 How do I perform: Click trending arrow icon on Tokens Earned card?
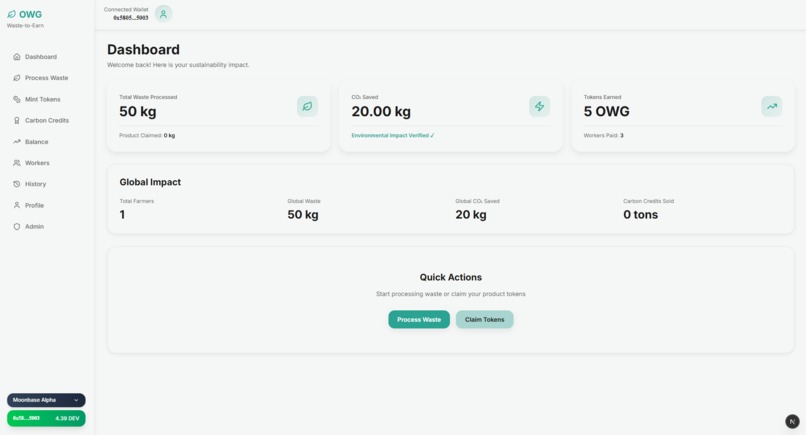coord(772,106)
